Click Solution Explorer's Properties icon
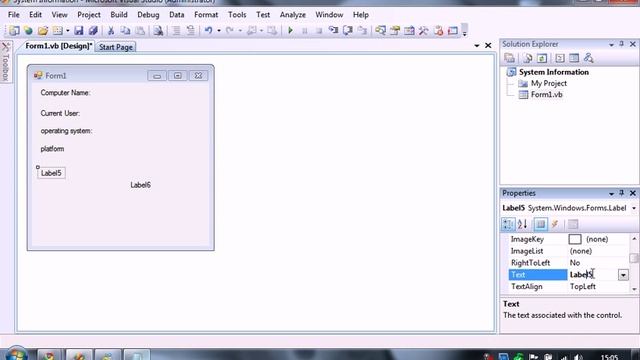 coord(509,58)
